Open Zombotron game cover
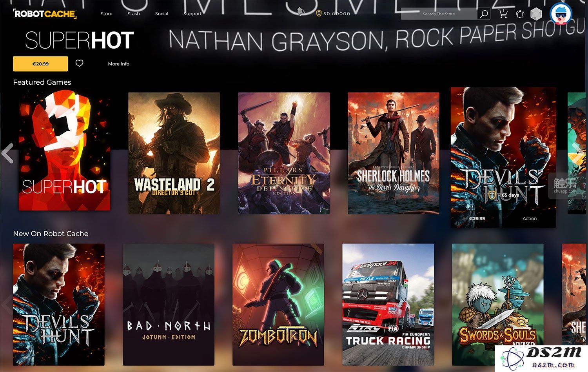588x372 pixels. coord(278,305)
